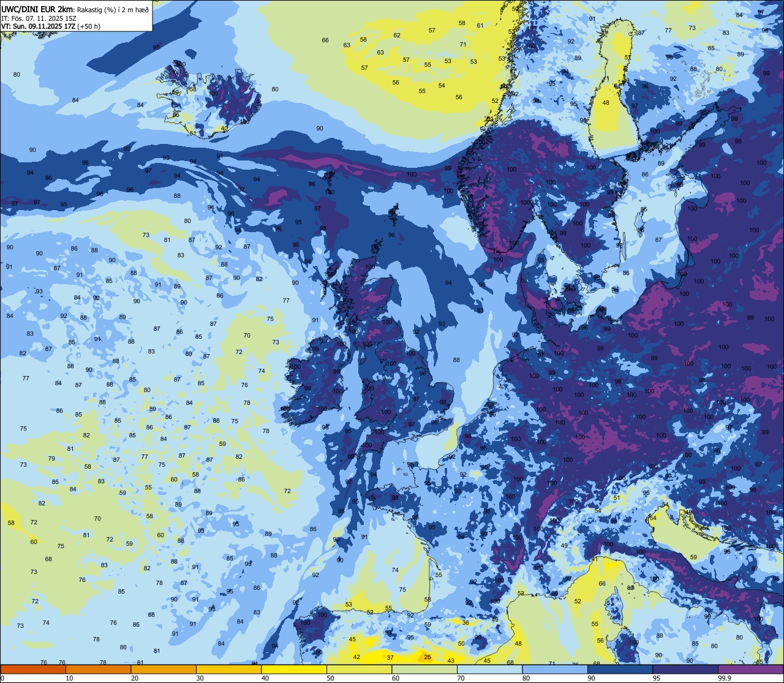Choose the purple legend swatch above 99.9
This screenshot has height=683, width=784.
point(750,669)
